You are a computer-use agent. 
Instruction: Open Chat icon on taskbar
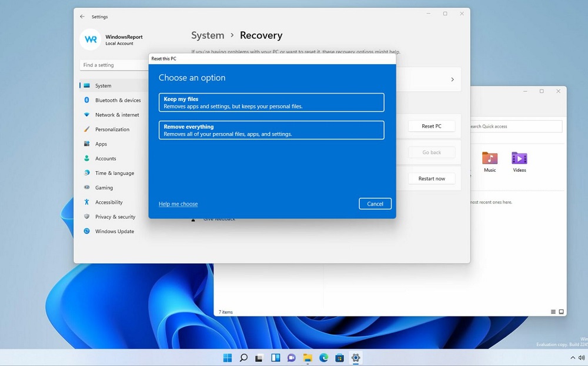coord(292,358)
